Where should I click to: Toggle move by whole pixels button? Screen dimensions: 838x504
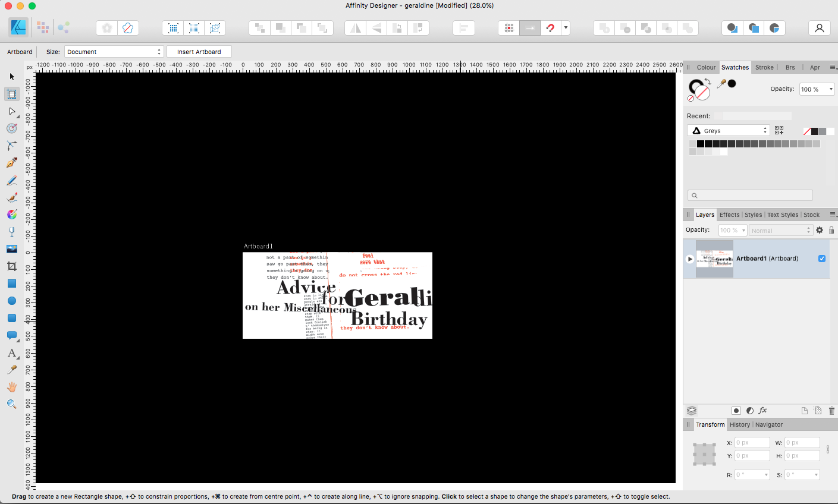(x=530, y=28)
